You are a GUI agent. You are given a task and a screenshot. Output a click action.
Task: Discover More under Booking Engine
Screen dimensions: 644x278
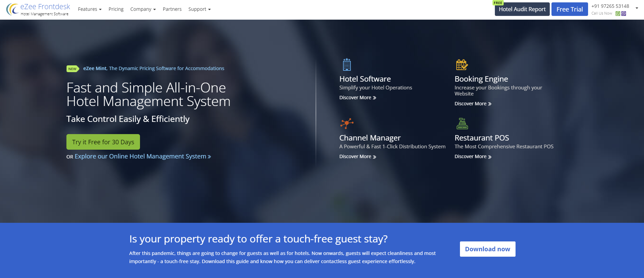[473, 104]
